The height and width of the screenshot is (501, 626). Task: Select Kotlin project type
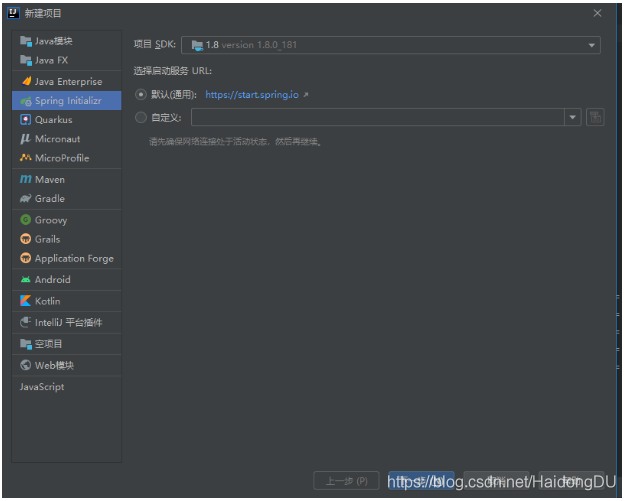(67, 301)
